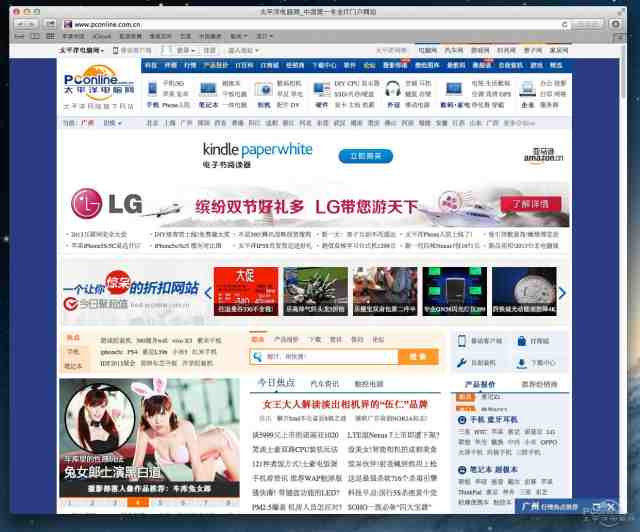The image size is (640, 532).
Task: Click the search magnifier icon in search box
Action: 257,356
